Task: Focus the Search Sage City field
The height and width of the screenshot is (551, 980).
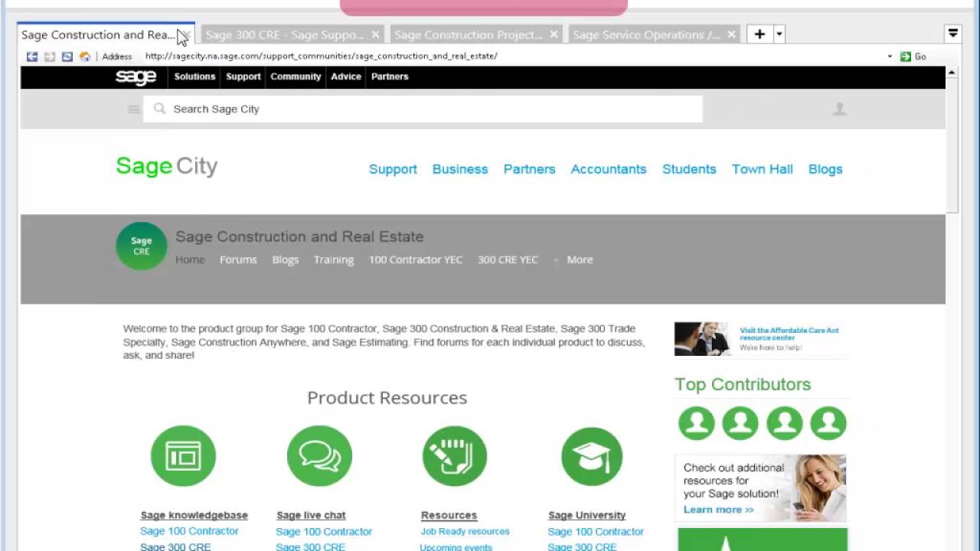Action: click(423, 109)
